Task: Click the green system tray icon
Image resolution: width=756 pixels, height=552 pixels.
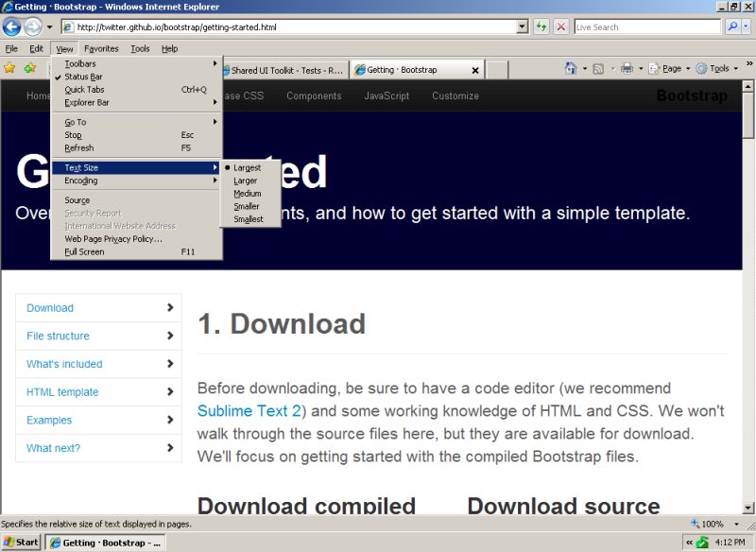Action: coord(702,543)
